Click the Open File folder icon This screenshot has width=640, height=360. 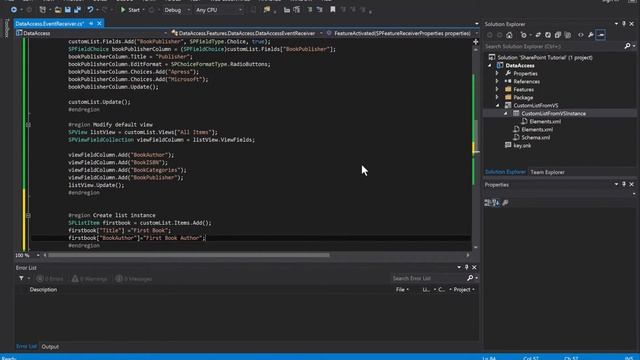58,10
